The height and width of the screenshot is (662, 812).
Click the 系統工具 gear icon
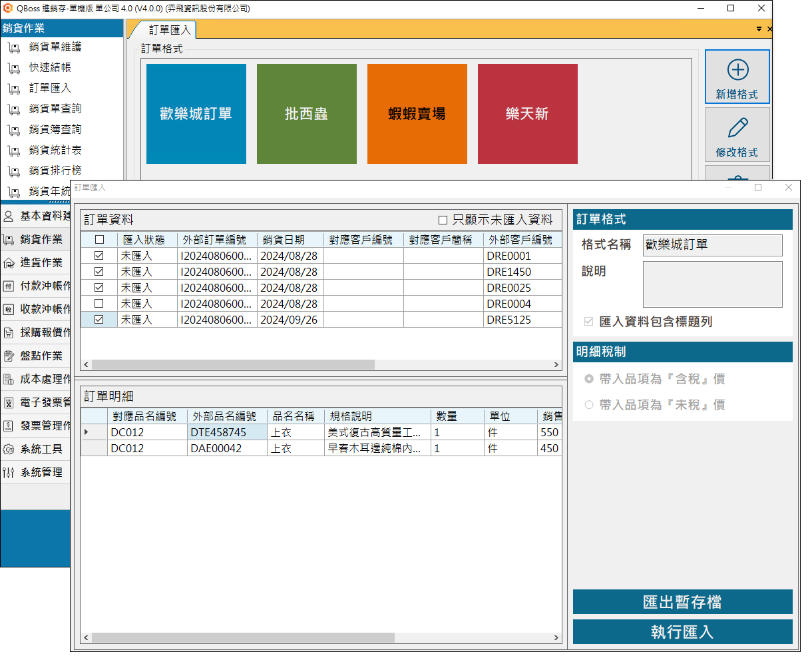pyautogui.click(x=9, y=450)
